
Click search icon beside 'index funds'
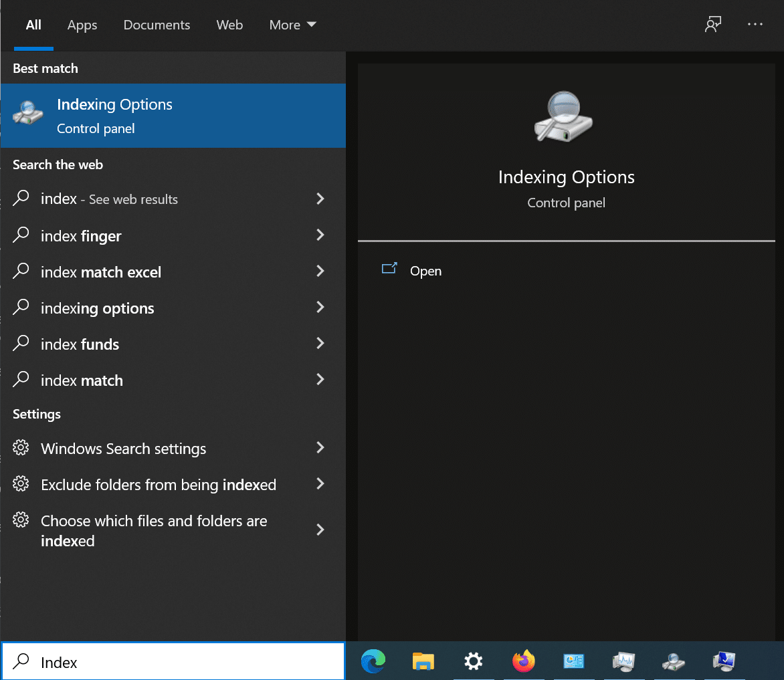point(21,343)
